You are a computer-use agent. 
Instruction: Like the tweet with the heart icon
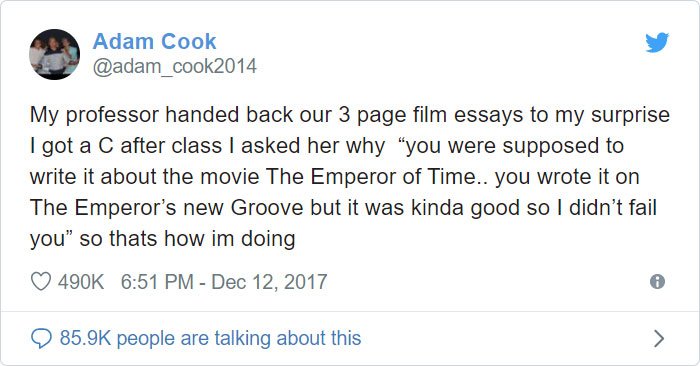(41, 282)
